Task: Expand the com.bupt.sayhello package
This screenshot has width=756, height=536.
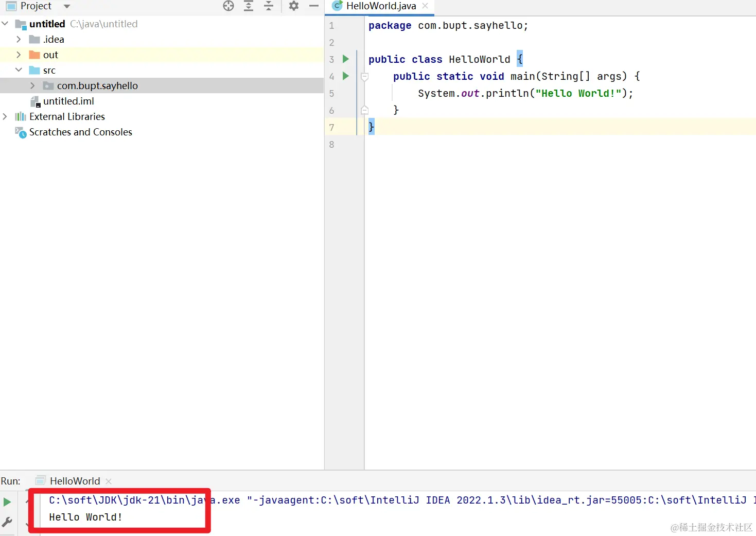Action: click(x=33, y=85)
